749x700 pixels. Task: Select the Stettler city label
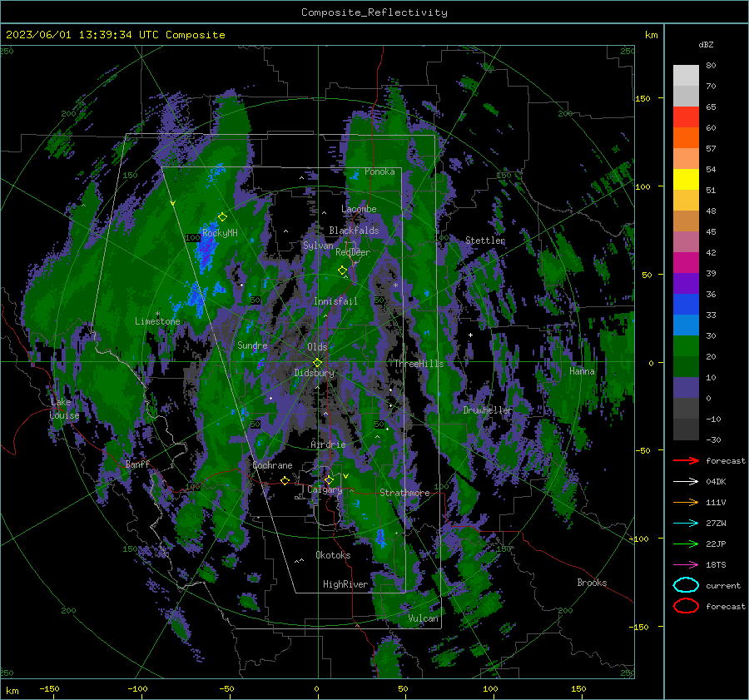pyautogui.click(x=485, y=241)
